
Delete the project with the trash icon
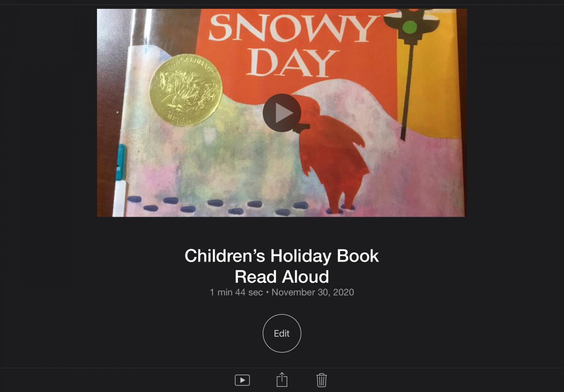pyautogui.click(x=322, y=380)
